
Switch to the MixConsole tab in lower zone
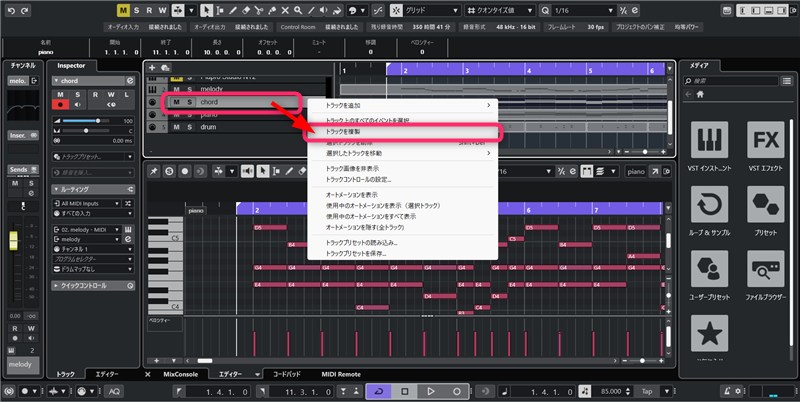181,374
